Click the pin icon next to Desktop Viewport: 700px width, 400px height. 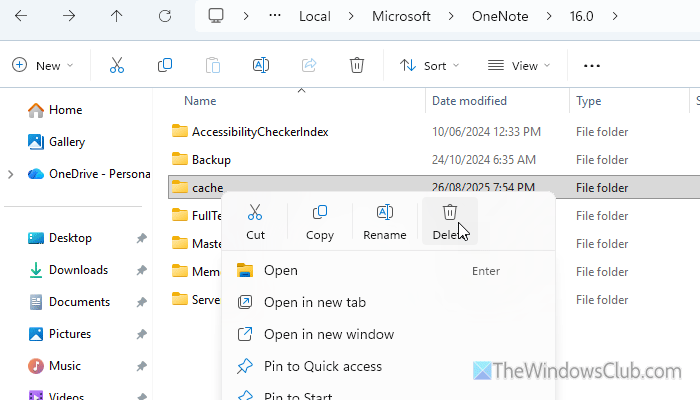click(142, 238)
